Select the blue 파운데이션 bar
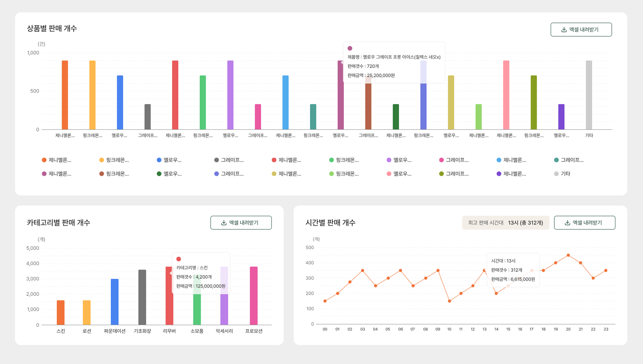This screenshot has width=643, height=364. tap(114, 302)
